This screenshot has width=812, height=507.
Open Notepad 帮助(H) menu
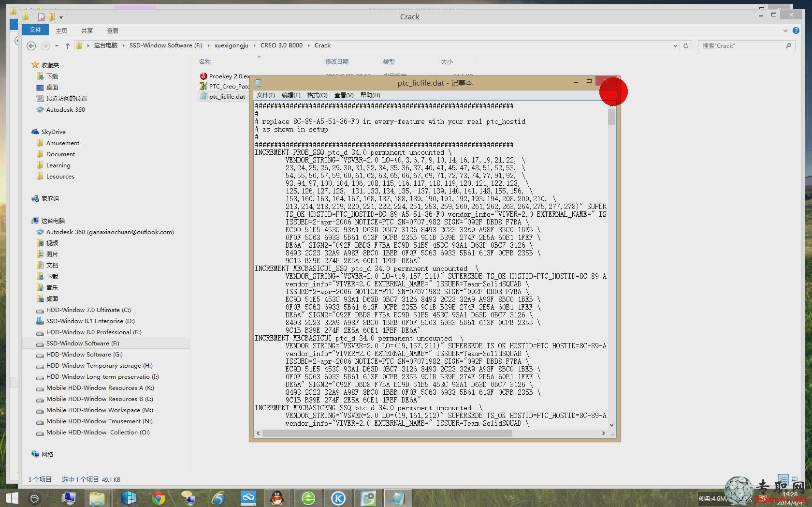pos(370,95)
